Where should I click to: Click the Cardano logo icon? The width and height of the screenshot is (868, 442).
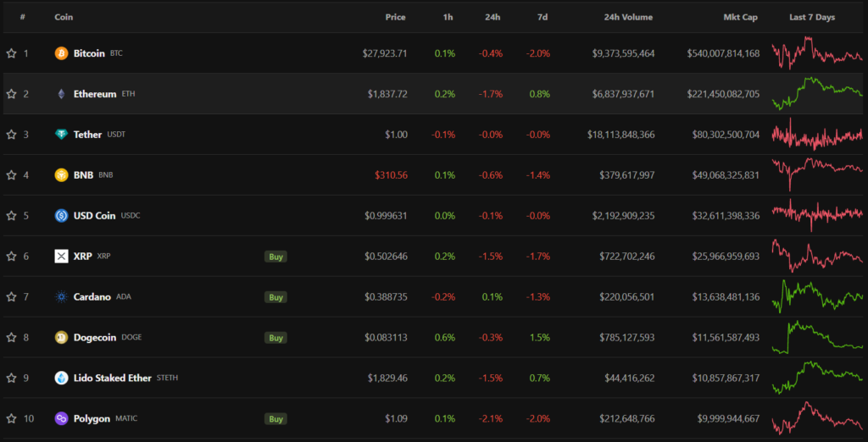pos(61,297)
